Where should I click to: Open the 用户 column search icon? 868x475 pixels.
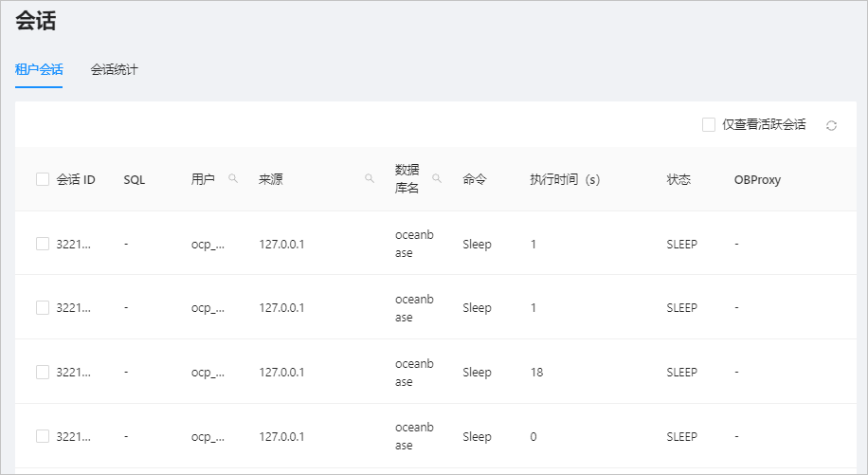[x=233, y=178]
